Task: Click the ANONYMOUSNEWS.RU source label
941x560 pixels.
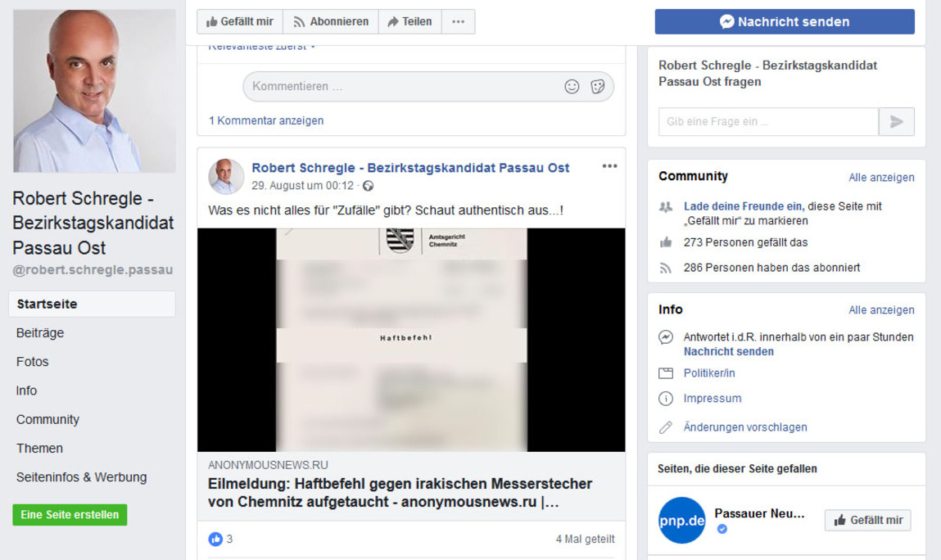Action: pyautogui.click(x=268, y=465)
